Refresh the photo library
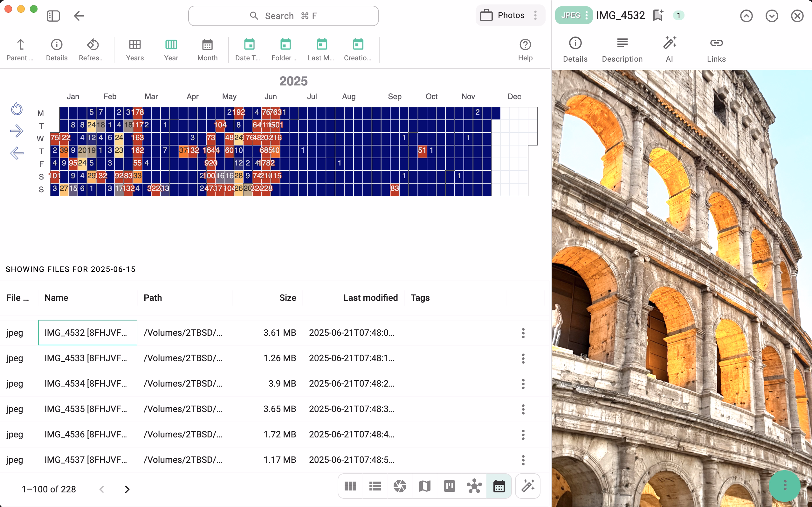This screenshot has width=812, height=507. 92,49
